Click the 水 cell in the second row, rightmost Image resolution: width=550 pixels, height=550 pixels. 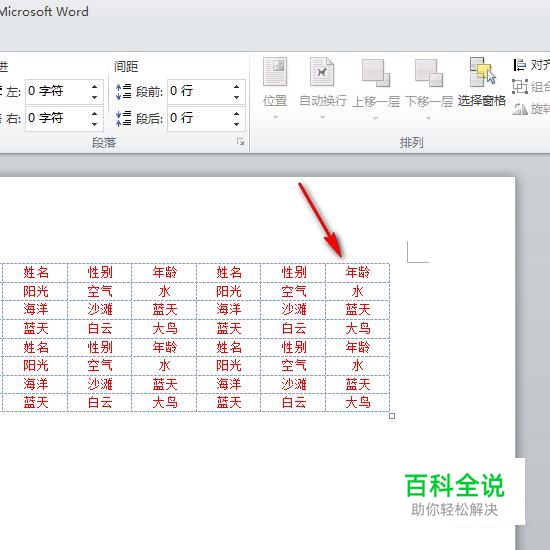pyautogui.click(x=357, y=291)
